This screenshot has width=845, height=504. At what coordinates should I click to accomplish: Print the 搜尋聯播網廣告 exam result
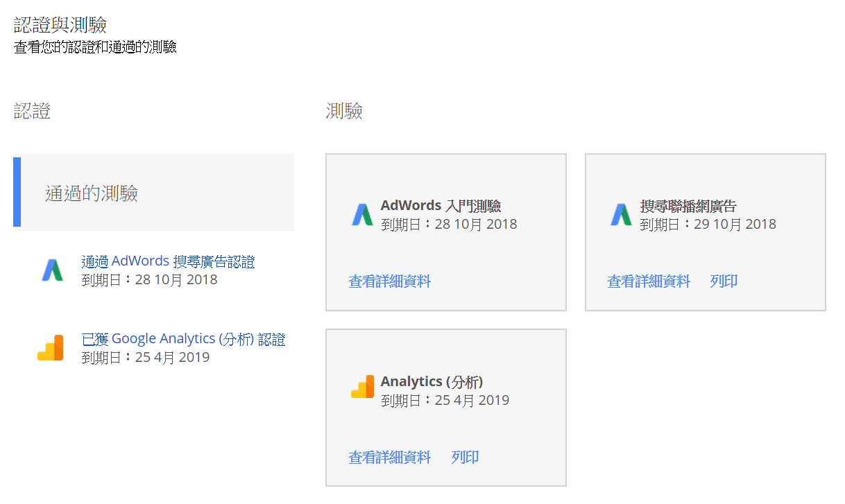point(724,281)
